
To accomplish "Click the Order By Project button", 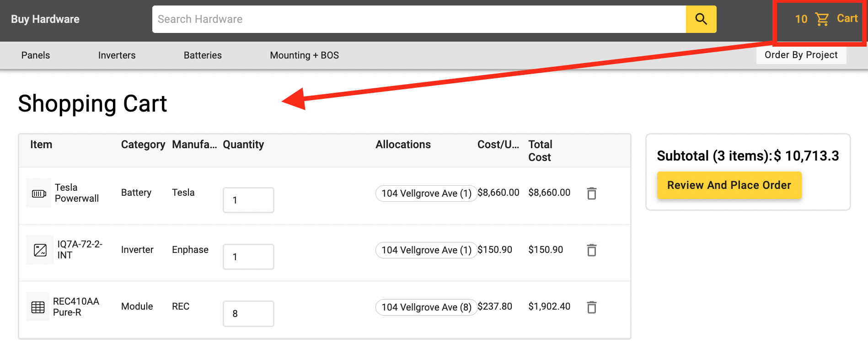I will coord(801,55).
